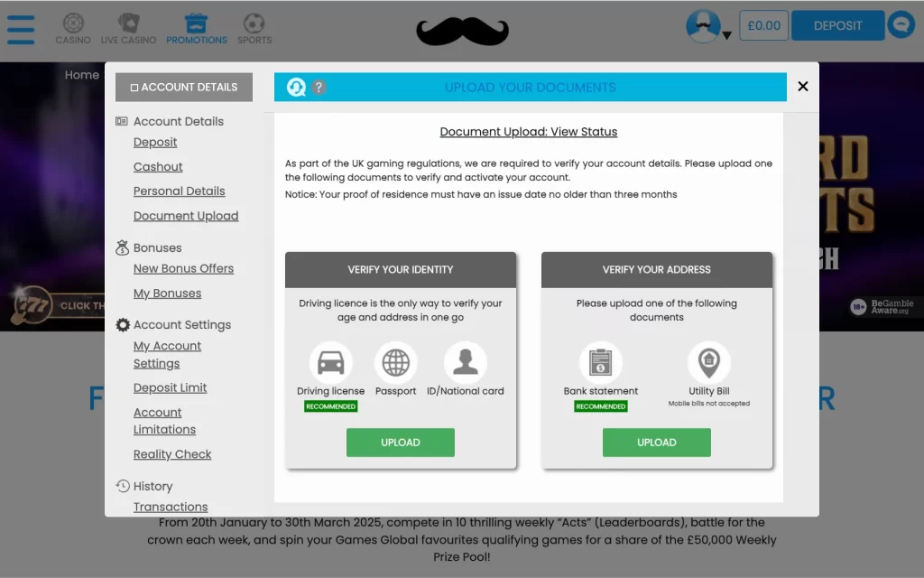Open Reality Check settings link
The image size is (924, 578).
[172, 454]
